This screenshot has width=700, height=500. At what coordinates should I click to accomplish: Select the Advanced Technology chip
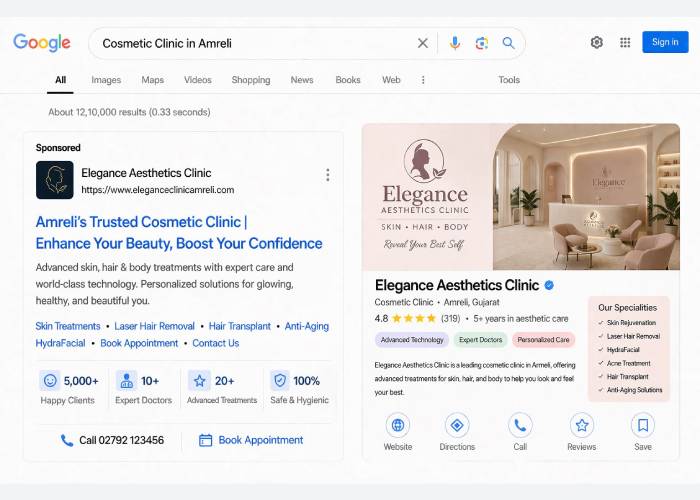coord(412,340)
